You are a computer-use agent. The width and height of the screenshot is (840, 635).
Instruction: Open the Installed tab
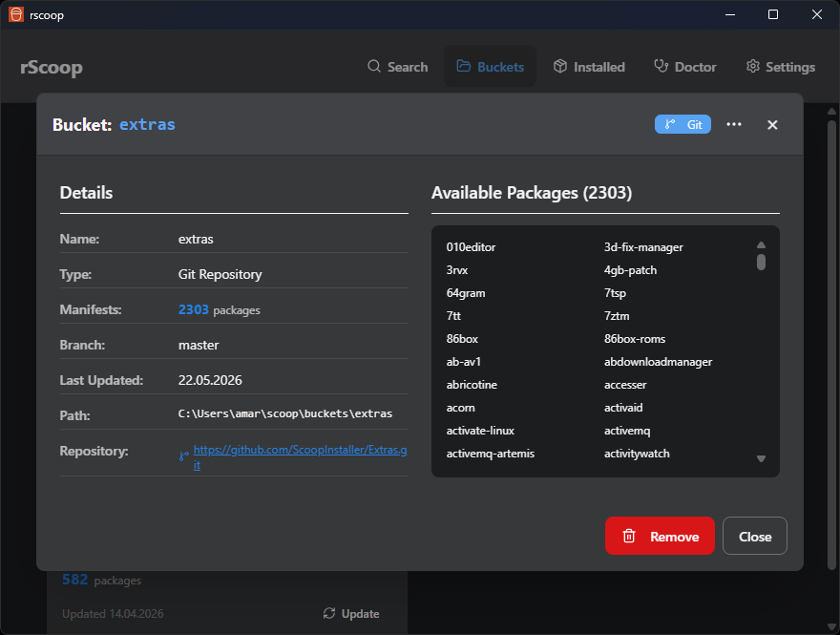[589, 67]
